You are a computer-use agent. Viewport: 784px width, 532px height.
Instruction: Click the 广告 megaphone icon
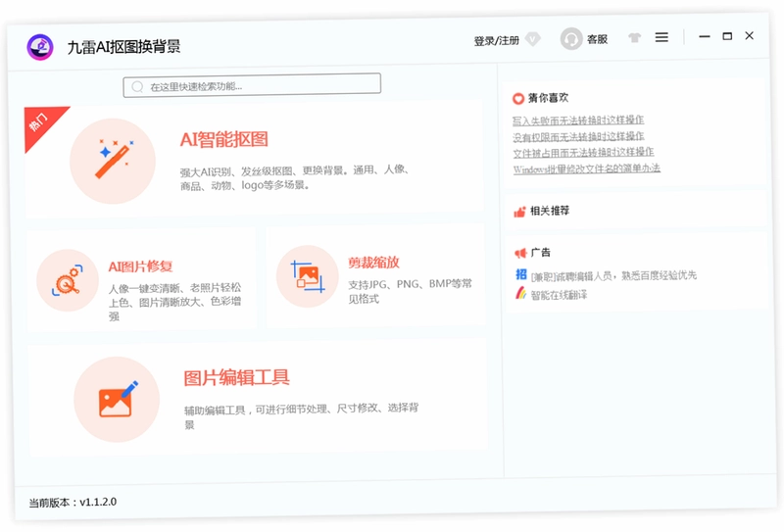[x=520, y=253]
